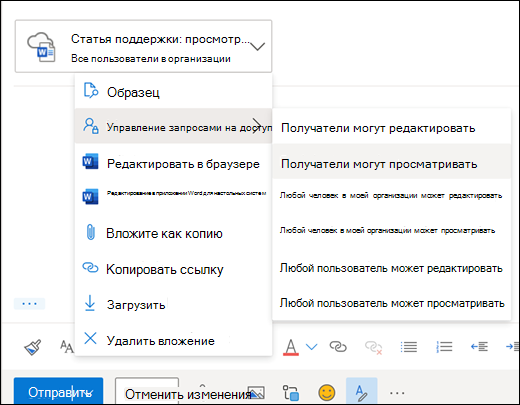Click the remove link icon
This screenshot has width=520, height=405.
tap(373, 347)
